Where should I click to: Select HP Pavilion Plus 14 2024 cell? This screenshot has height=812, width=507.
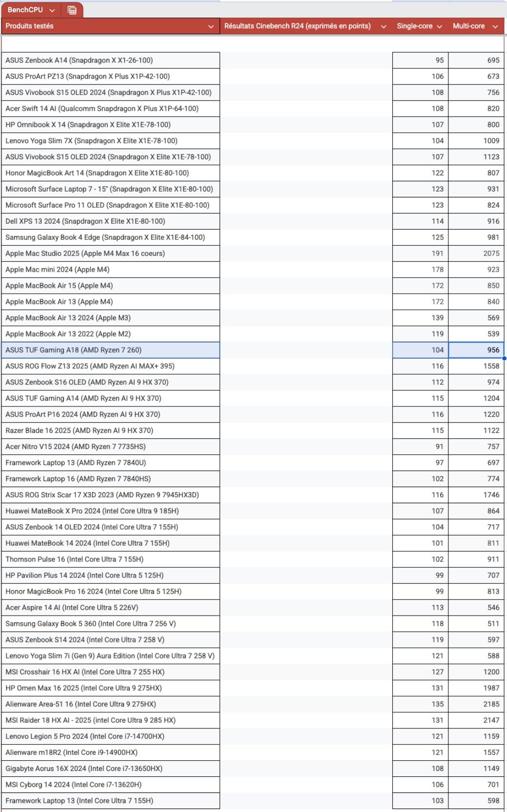[110, 576]
